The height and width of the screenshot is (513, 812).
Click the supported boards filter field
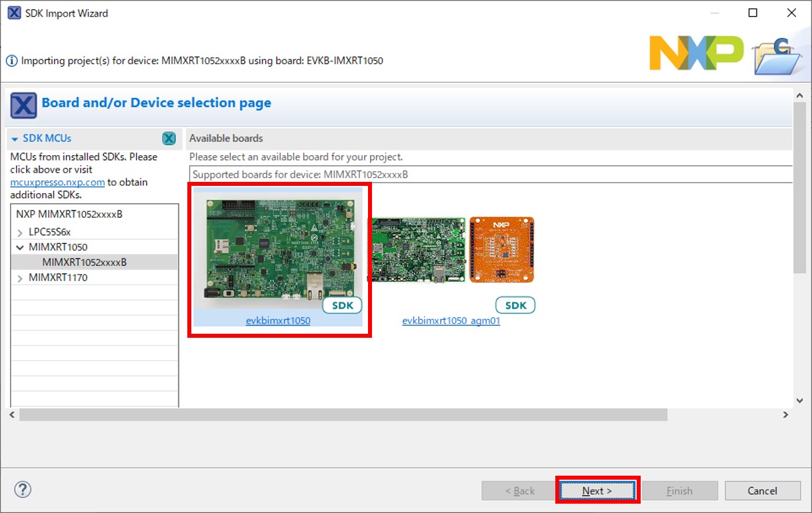click(490, 175)
